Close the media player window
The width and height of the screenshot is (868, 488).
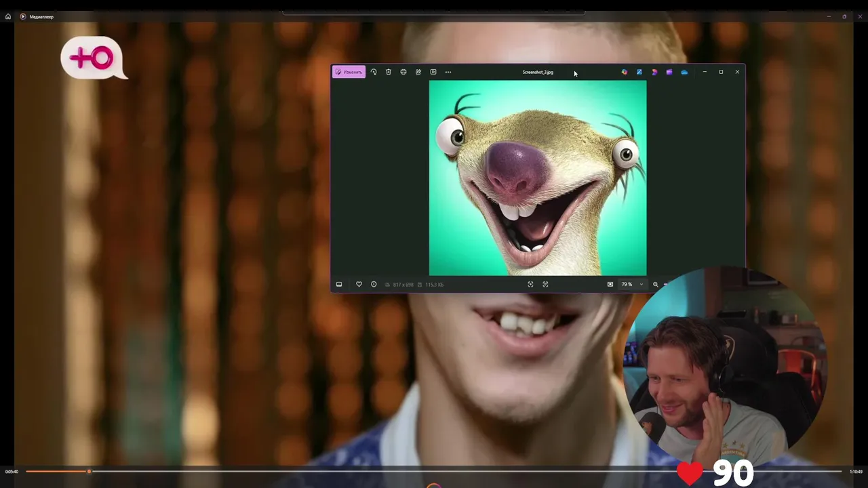[860, 16]
